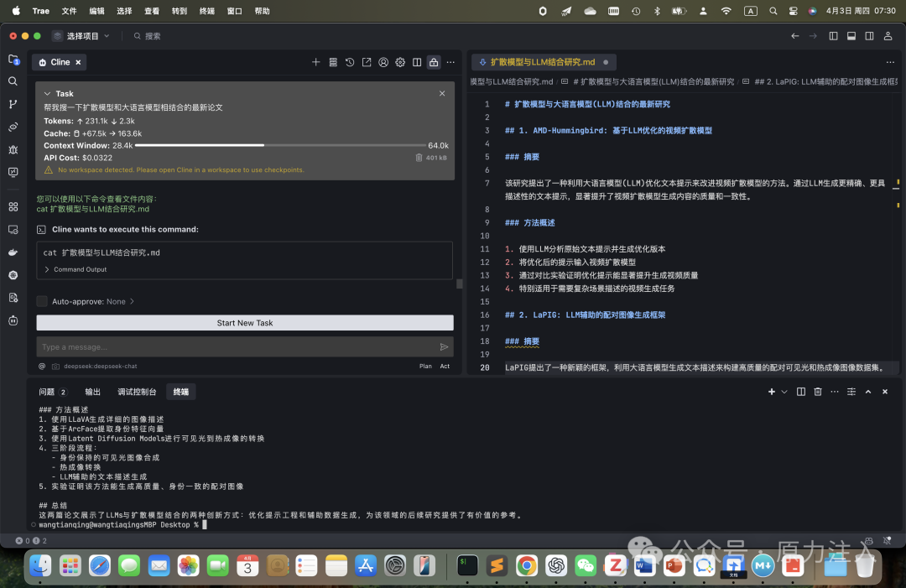Open the Run and Debug view

pos(13,149)
